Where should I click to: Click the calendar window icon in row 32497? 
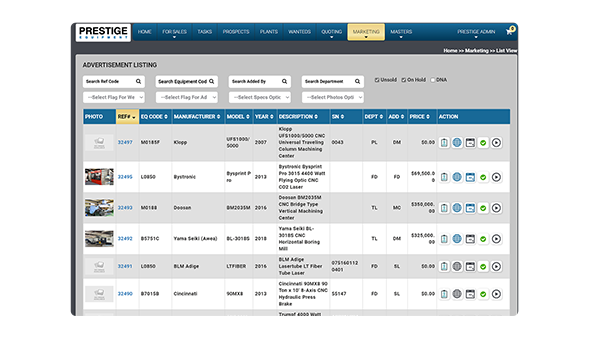[x=470, y=143]
